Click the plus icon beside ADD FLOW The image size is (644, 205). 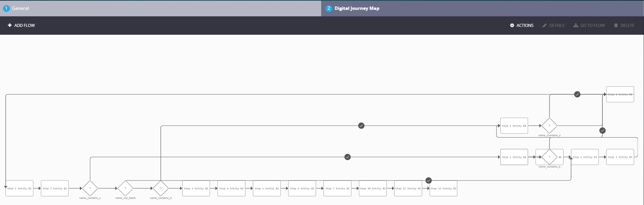[x=10, y=25]
